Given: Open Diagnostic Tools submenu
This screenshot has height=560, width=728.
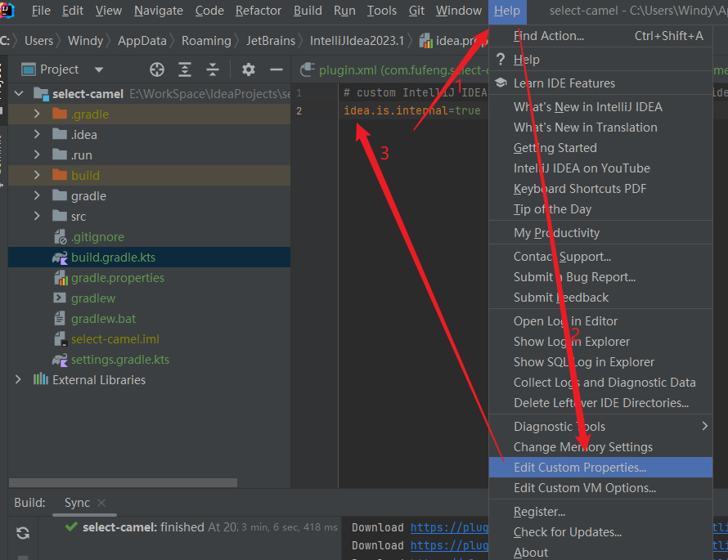Looking at the screenshot, I should click(x=600, y=427).
